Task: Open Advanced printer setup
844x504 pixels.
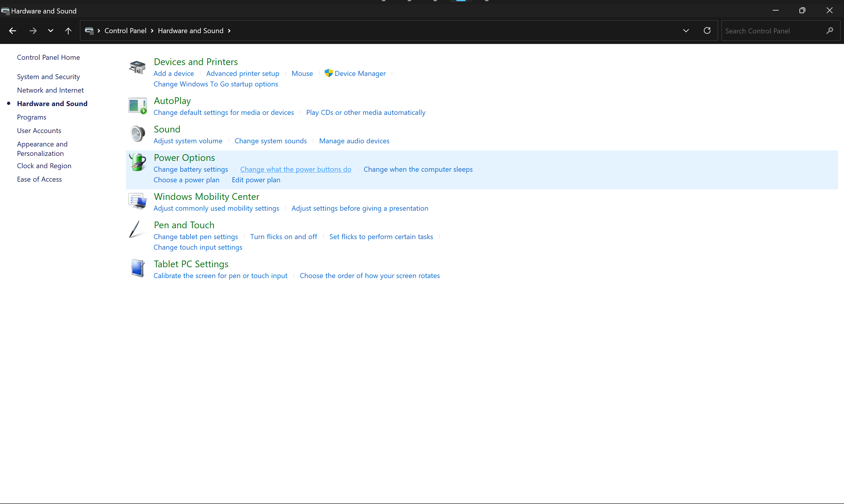Action: (x=242, y=74)
